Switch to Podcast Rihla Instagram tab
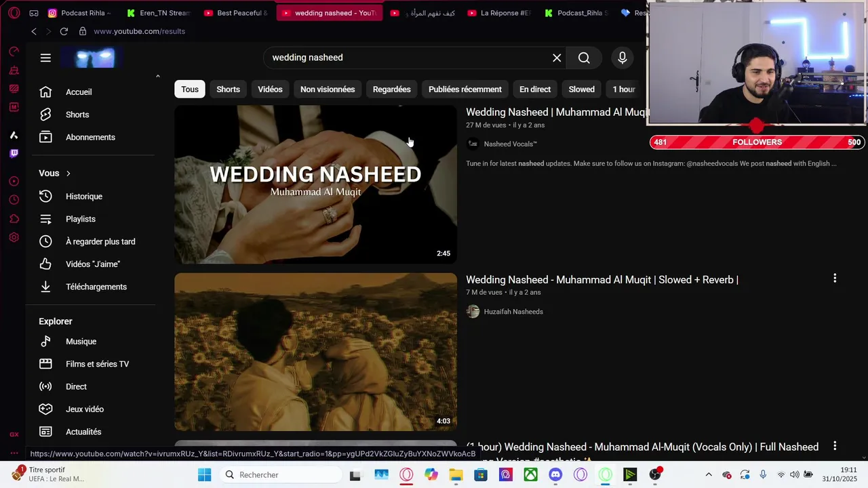The width and height of the screenshot is (868, 488). coord(80,13)
